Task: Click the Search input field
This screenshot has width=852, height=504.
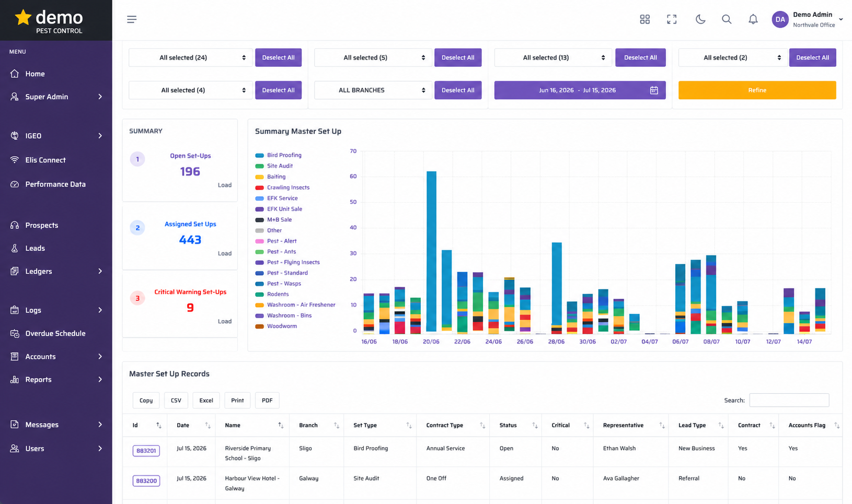Action: [789, 400]
